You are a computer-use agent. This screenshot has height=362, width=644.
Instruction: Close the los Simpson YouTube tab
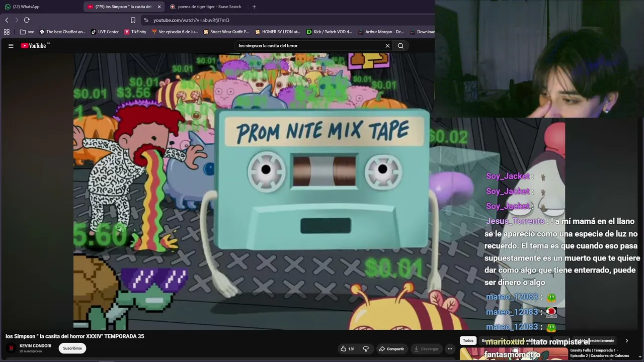click(159, 7)
